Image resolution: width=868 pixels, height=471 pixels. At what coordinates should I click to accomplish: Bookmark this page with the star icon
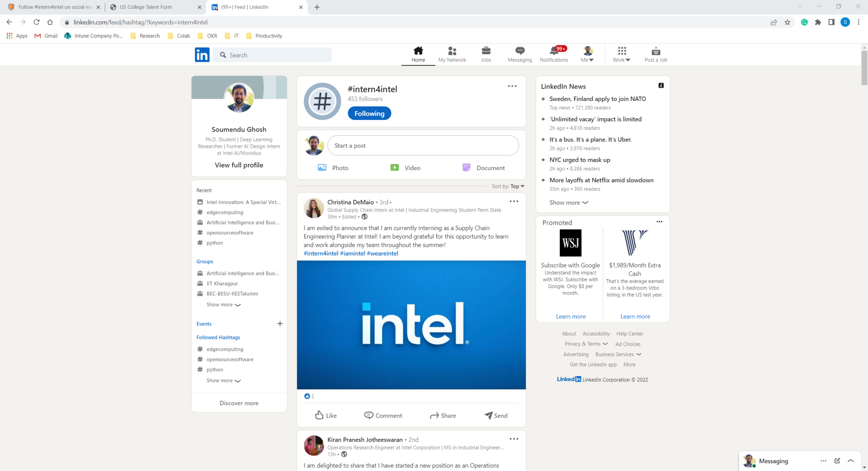[787, 22]
